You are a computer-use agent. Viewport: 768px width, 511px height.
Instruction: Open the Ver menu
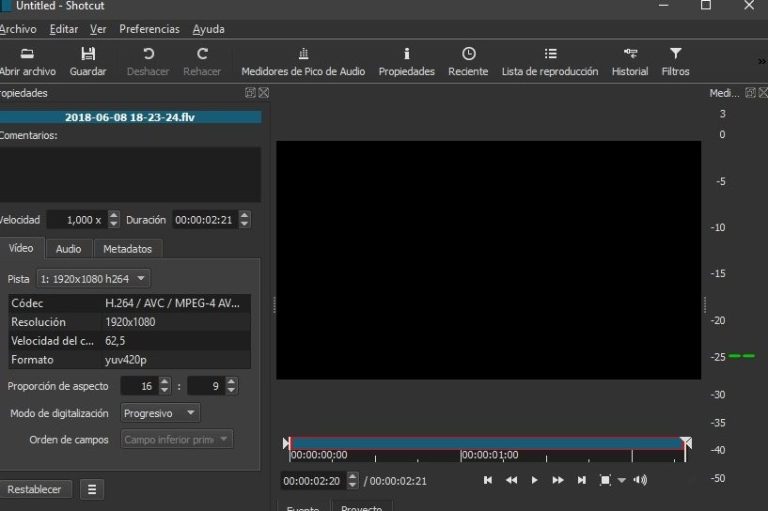coord(98,29)
